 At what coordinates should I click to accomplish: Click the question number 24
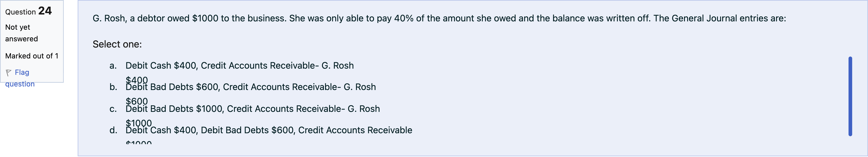click(x=45, y=11)
